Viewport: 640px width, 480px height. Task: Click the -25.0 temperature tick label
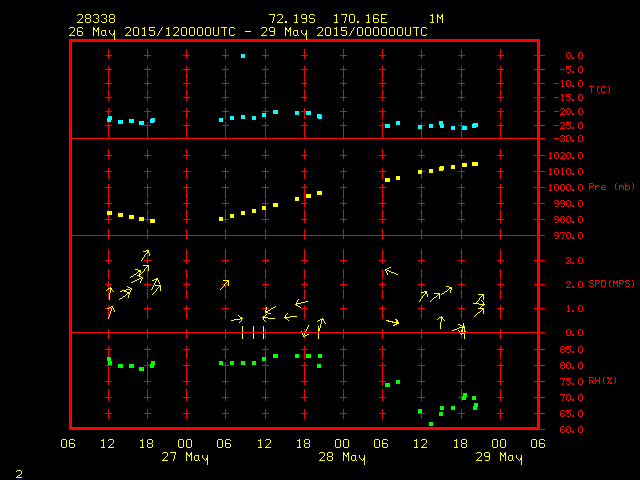(569, 125)
